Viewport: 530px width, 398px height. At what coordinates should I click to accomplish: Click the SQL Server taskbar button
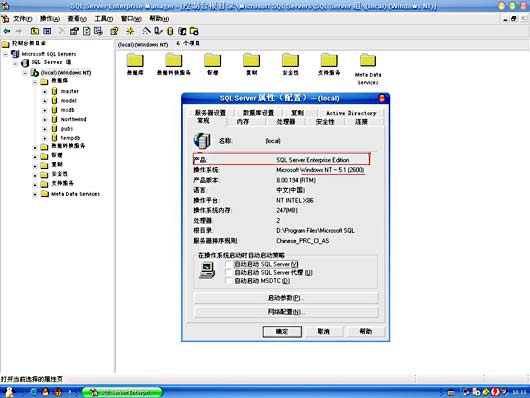[122, 392]
